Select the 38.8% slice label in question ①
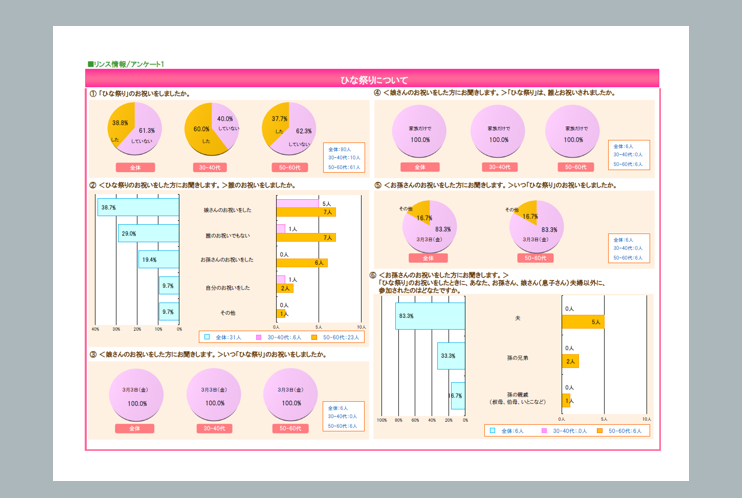742x498 pixels. tap(120, 123)
